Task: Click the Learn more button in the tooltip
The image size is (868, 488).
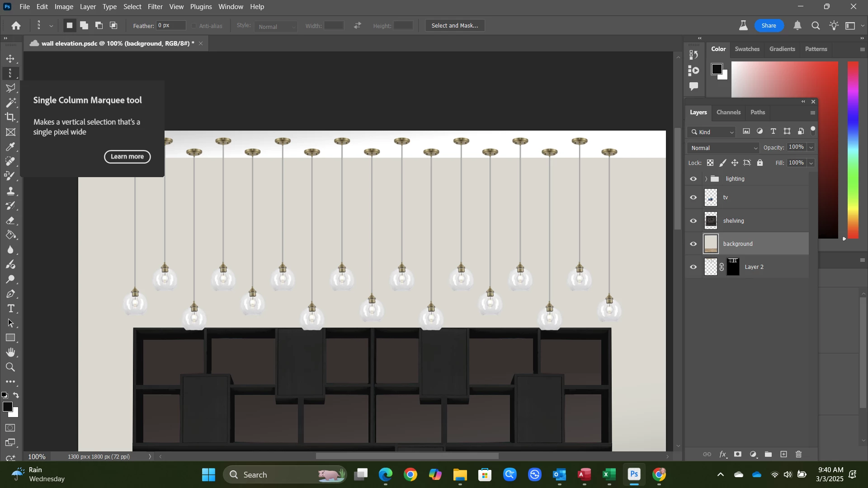Action: tap(127, 157)
